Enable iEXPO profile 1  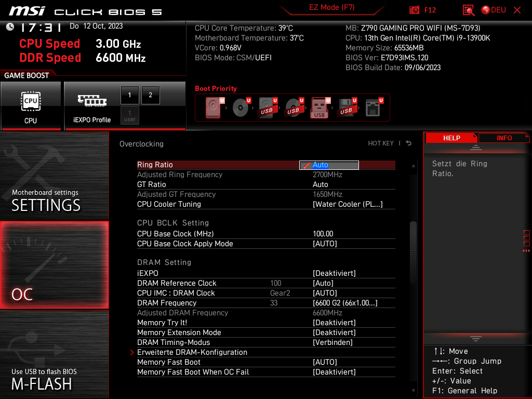(x=130, y=95)
